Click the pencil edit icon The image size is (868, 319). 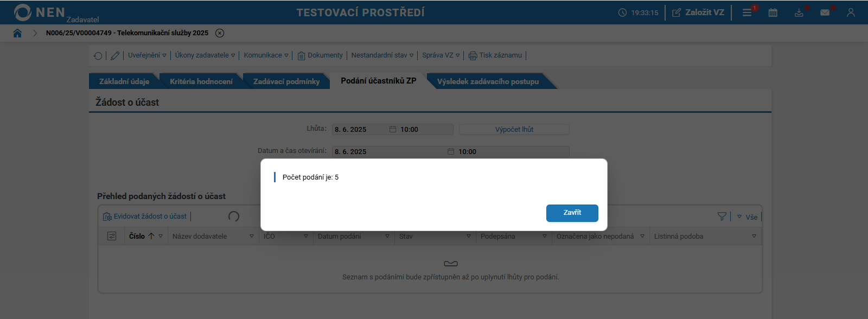(115, 55)
